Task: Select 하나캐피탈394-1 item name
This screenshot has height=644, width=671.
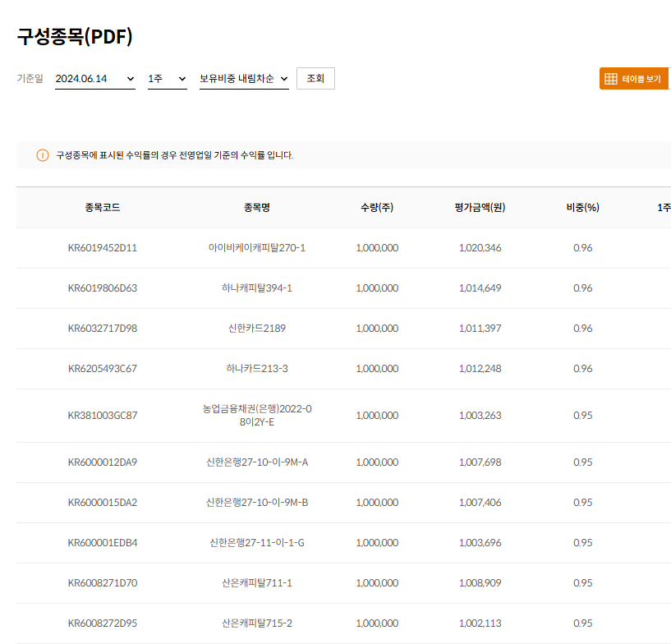Action: tap(257, 288)
